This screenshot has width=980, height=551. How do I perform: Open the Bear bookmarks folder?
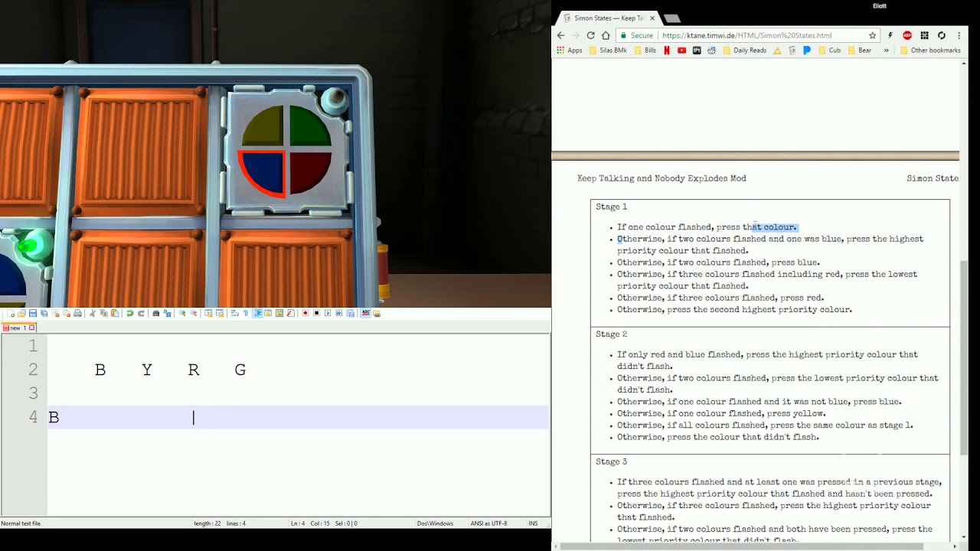[x=860, y=51]
